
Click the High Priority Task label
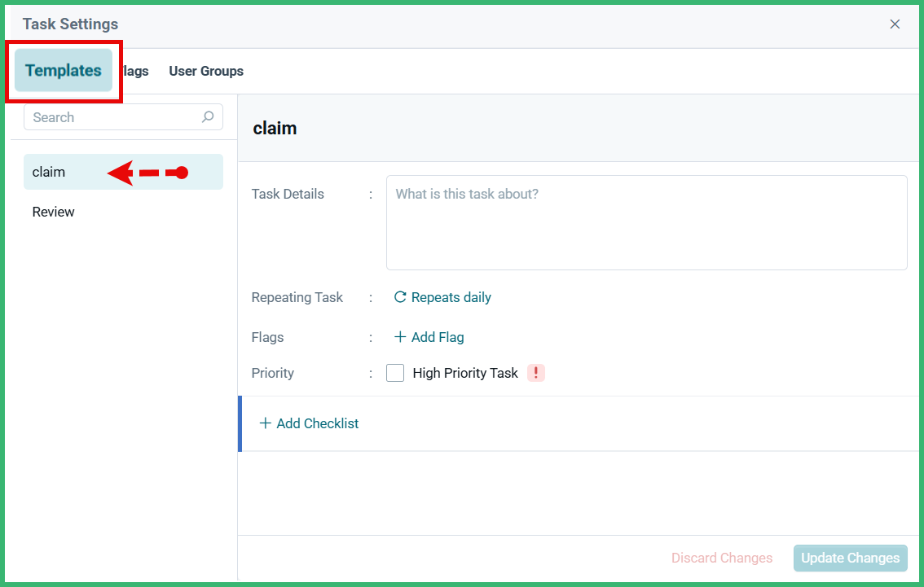click(465, 373)
